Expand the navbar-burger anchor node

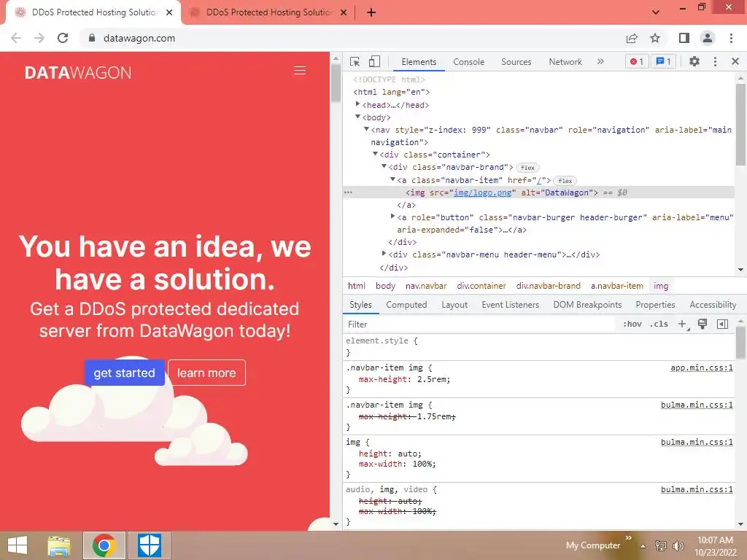coord(392,216)
